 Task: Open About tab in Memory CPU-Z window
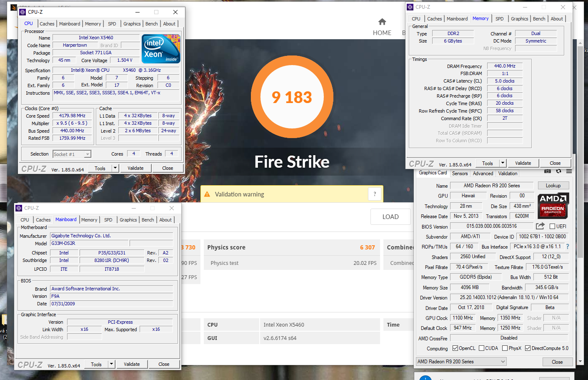(x=557, y=19)
